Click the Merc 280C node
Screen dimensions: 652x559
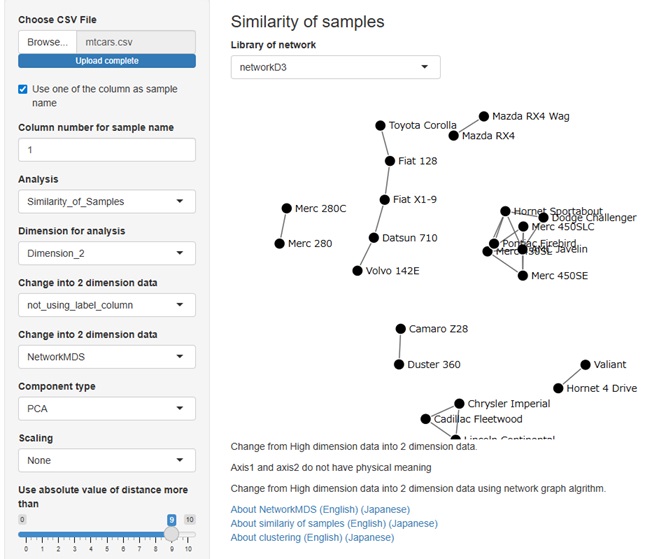tap(287, 208)
